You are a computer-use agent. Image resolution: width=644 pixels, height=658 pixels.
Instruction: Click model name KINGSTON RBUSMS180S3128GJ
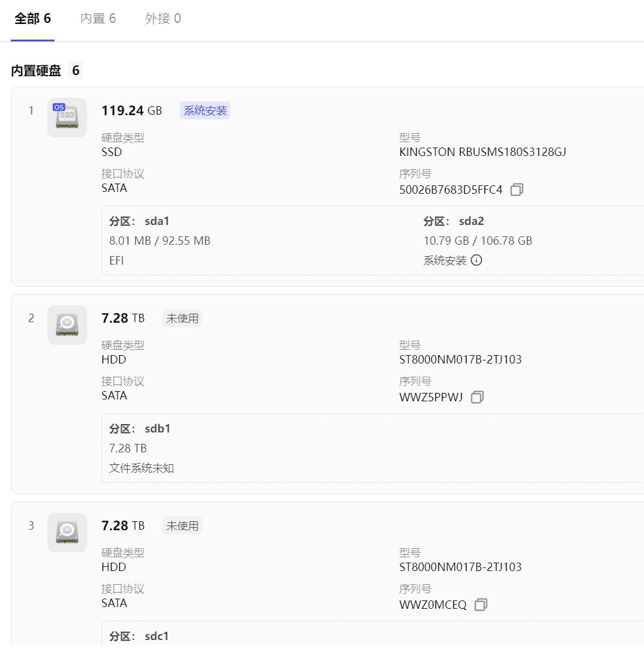[483, 152]
